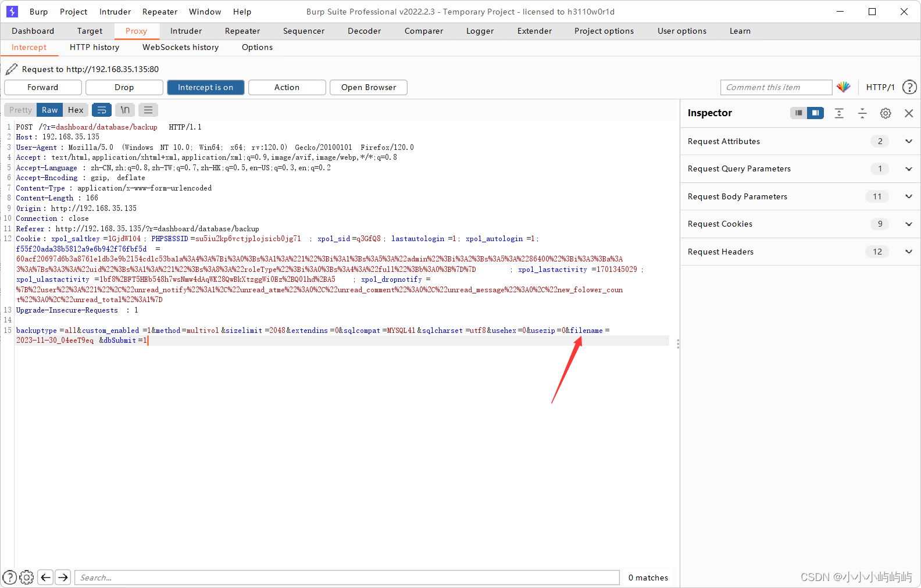
Task: Open the WebSockets history sub-tab
Action: 181,47
